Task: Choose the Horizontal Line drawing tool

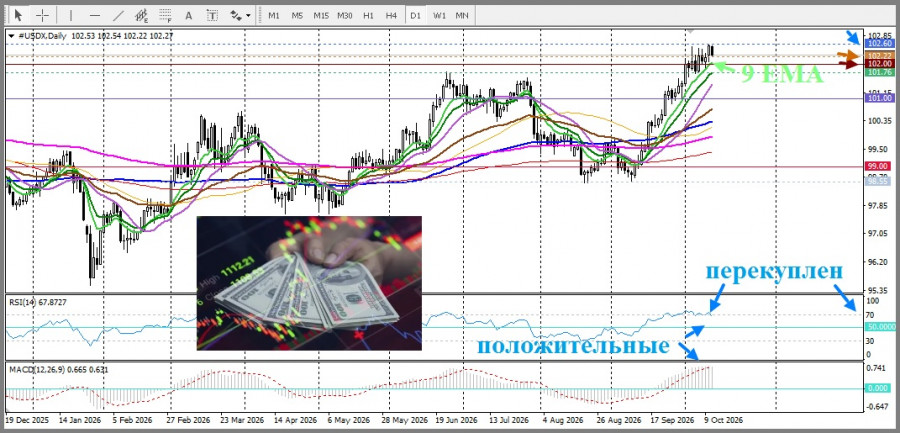Action: [95, 16]
